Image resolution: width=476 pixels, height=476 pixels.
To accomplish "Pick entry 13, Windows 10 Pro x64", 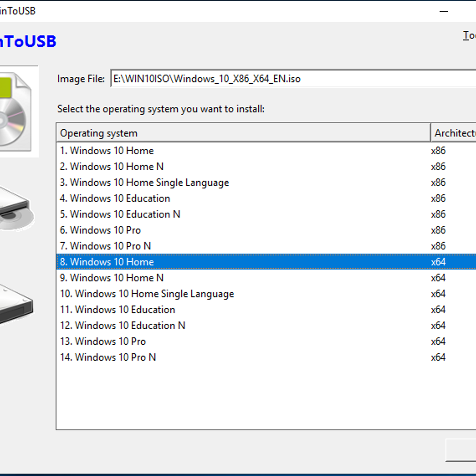I will (103, 342).
